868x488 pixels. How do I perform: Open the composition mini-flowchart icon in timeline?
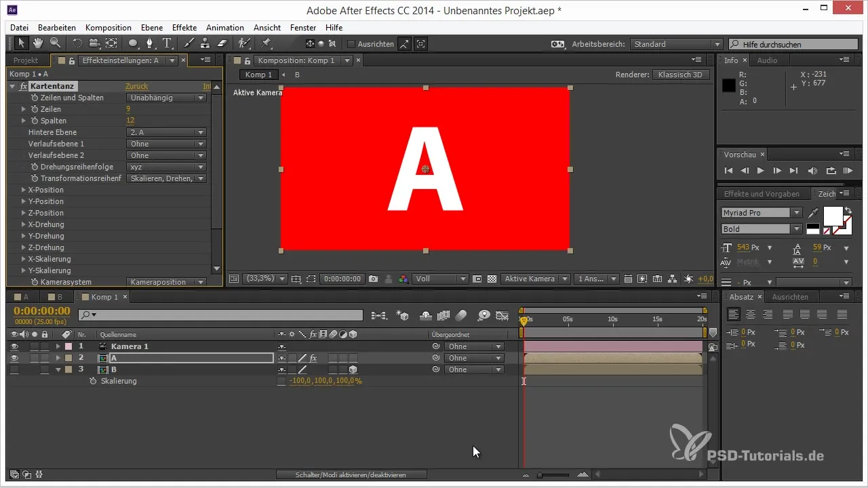click(378, 315)
